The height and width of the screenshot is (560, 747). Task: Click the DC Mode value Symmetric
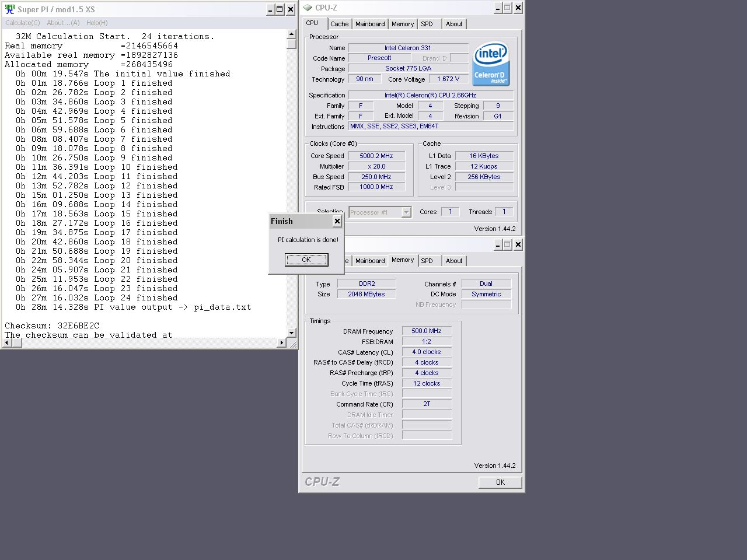tap(486, 294)
